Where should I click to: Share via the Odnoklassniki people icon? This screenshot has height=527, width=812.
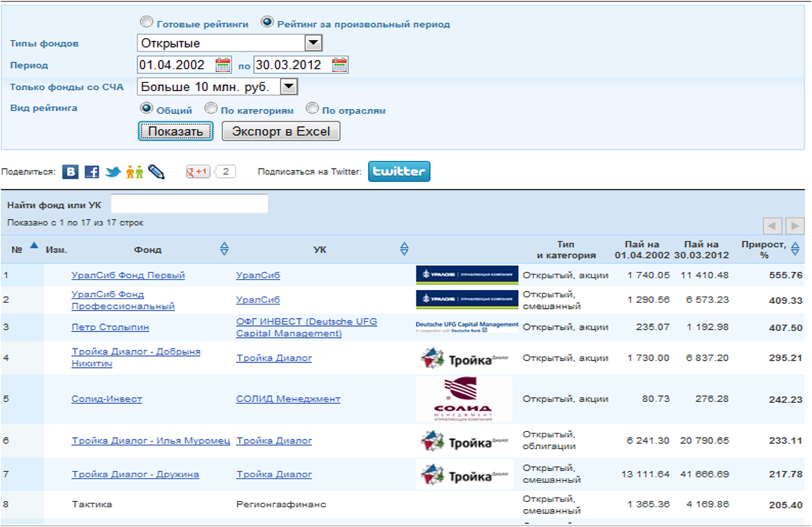point(135,172)
